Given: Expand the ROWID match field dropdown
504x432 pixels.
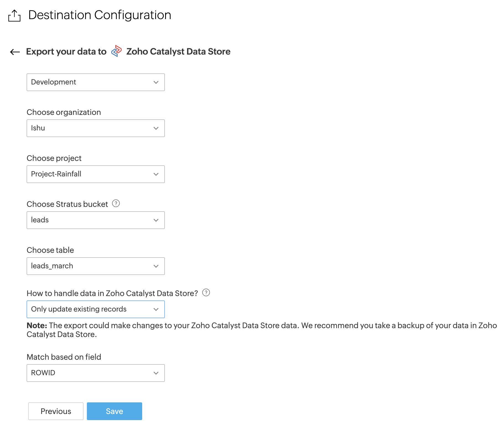Looking at the screenshot, I should (95, 373).
